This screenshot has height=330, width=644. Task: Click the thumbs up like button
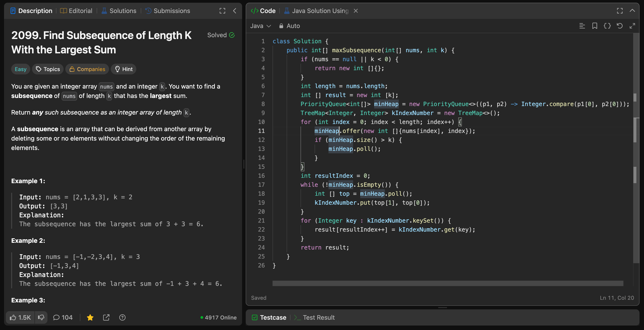pos(20,317)
